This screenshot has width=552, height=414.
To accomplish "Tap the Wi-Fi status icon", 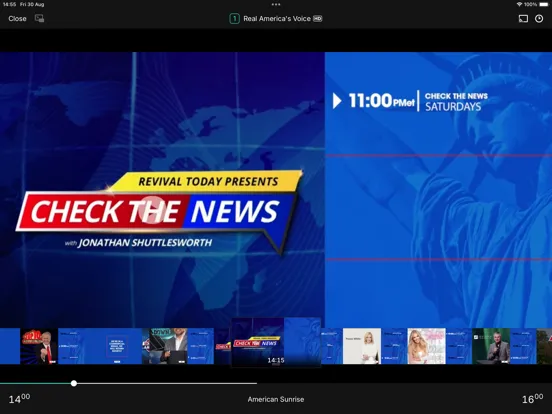I will (519, 4).
